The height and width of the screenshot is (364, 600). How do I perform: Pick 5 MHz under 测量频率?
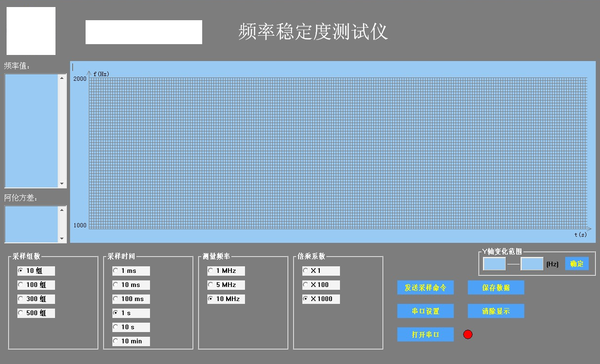pos(226,285)
